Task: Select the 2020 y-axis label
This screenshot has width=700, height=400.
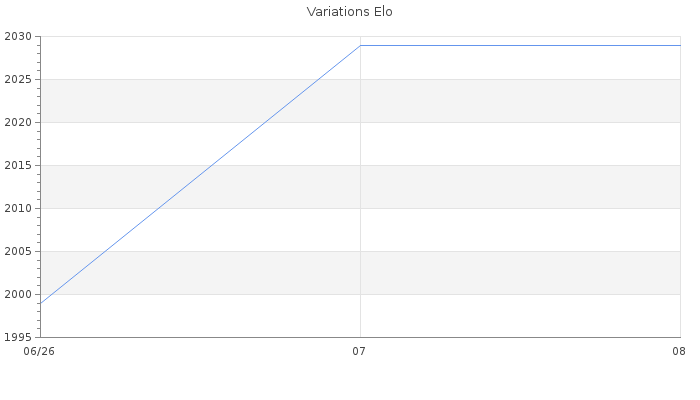Action: click(18, 122)
